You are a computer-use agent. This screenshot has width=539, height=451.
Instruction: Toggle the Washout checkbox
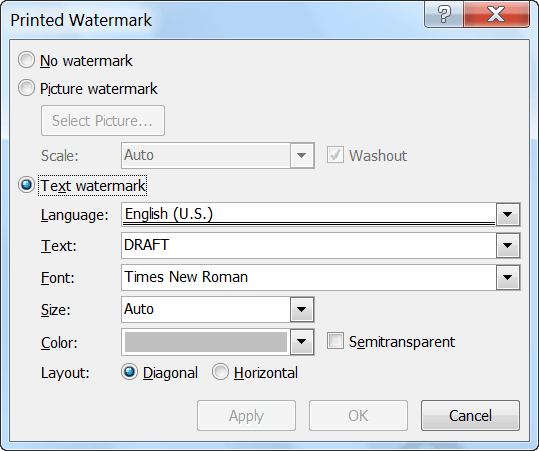coord(335,155)
